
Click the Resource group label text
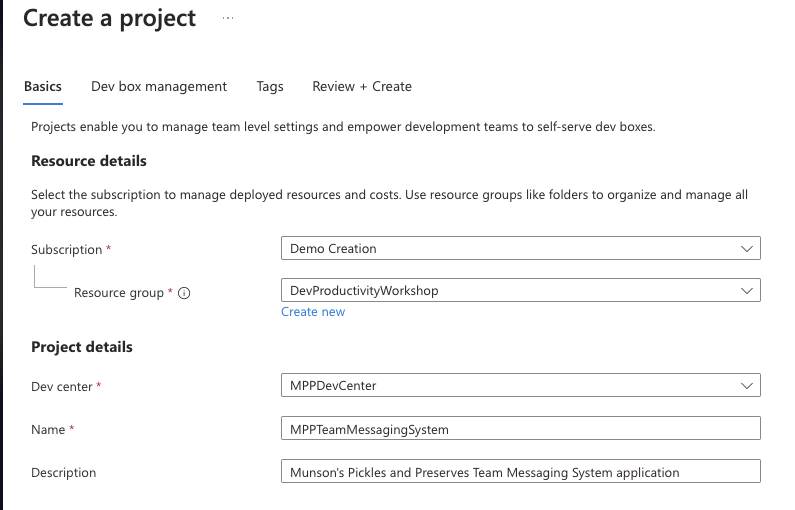pos(119,293)
